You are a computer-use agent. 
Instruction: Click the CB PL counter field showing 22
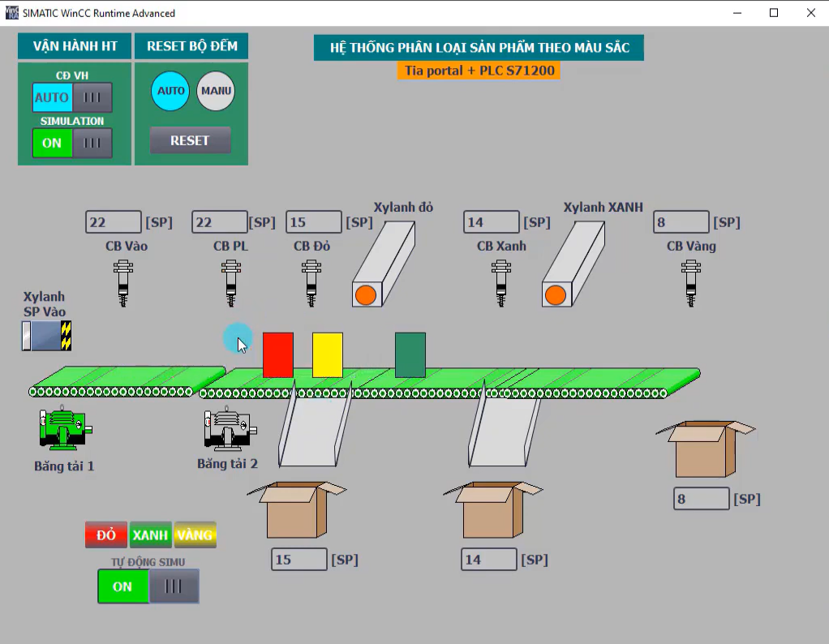(x=220, y=222)
